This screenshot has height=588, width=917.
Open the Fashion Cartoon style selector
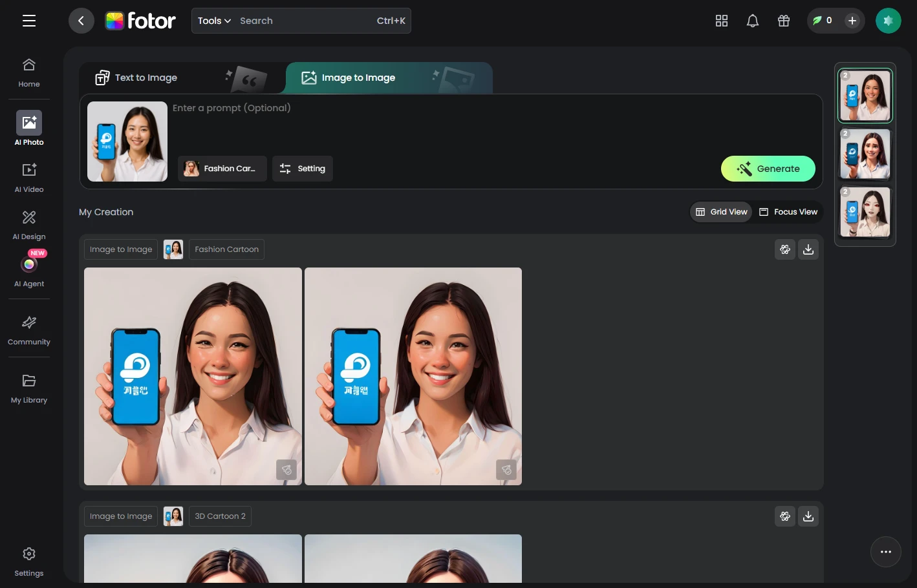tap(222, 169)
